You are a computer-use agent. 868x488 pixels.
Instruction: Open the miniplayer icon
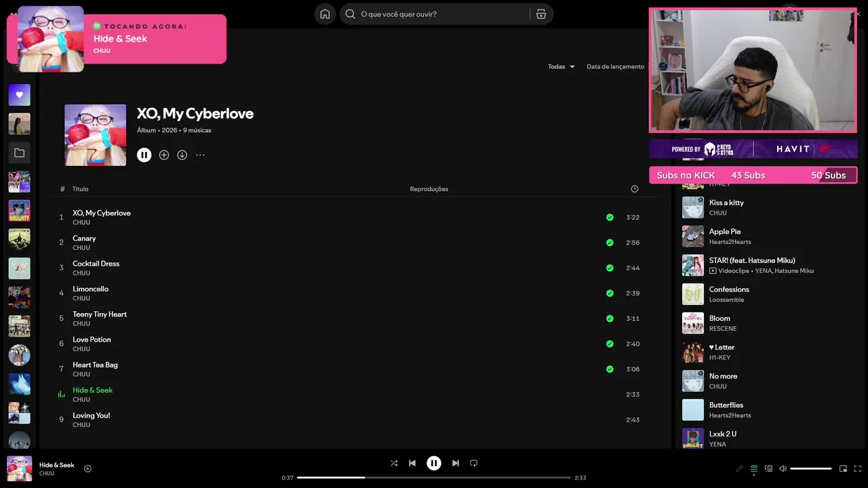843,468
